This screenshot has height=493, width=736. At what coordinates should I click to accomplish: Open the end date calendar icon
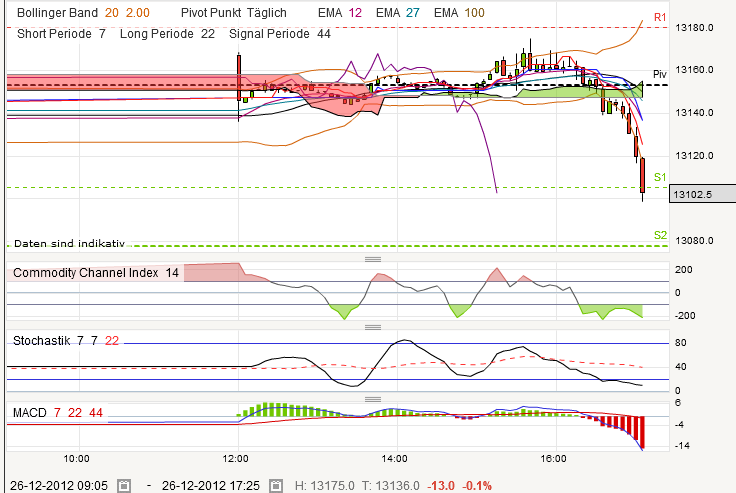click(x=276, y=485)
